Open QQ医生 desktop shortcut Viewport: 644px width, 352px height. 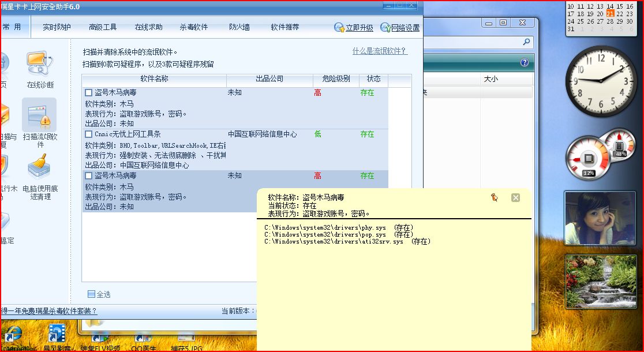(143, 343)
